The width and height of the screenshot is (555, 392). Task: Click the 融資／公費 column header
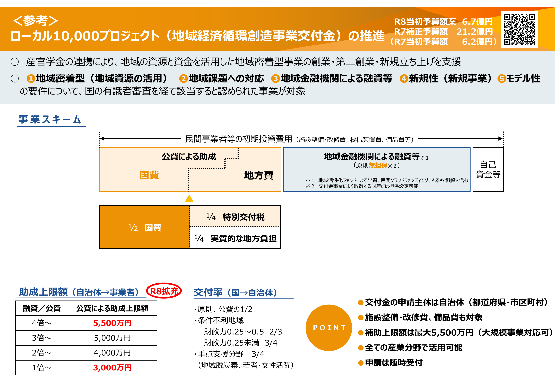42,308
